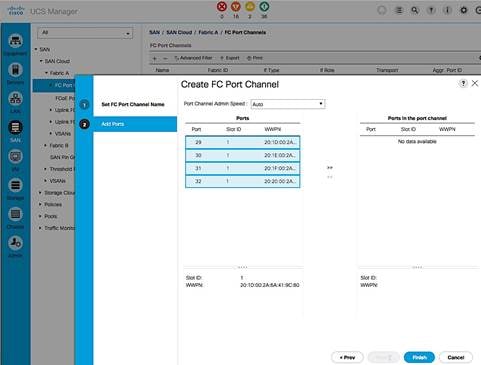The width and height of the screenshot is (481, 365).
Task: Open the LAN section in the sidebar
Action: (15, 99)
